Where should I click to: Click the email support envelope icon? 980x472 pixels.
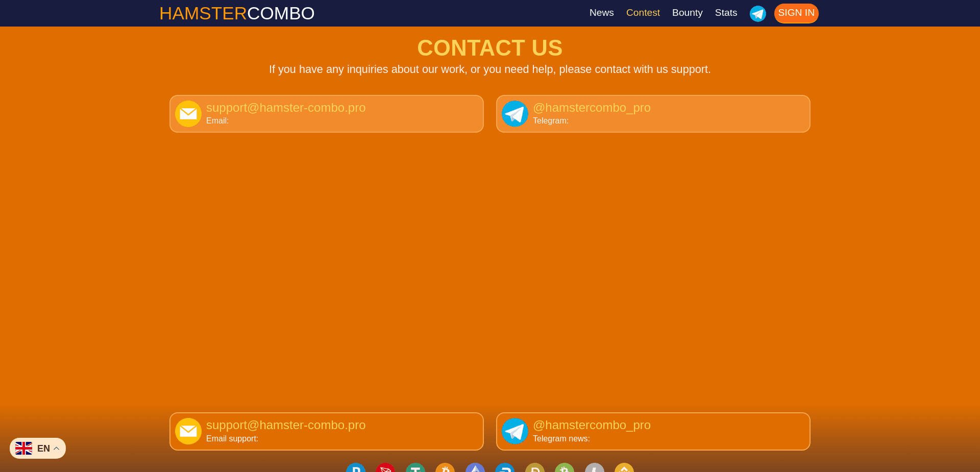[188, 431]
